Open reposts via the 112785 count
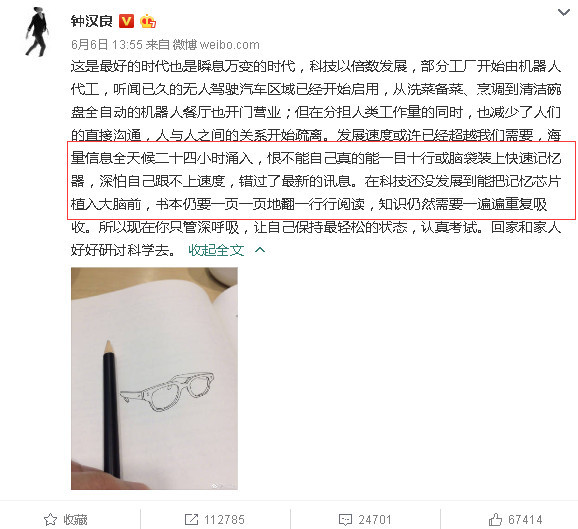 click(x=224, y=520)
